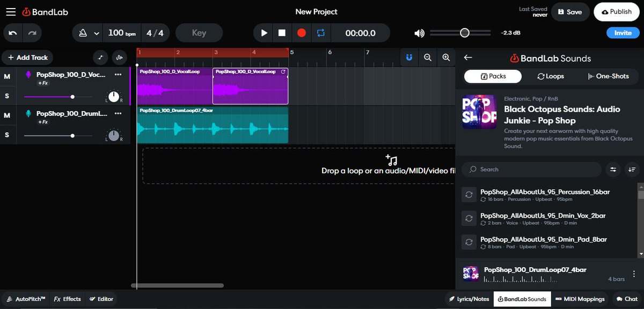The width and height of the screenshot is (644, 309).
Task: Edit the 100 bpm tempo
Action: (x=121, y=33)
